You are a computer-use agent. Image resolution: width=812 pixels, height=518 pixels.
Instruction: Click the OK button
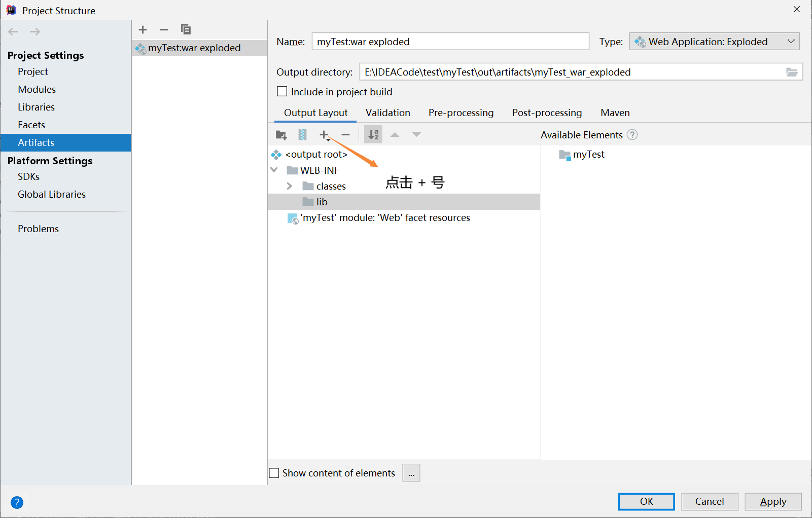(x=646, y=501)
